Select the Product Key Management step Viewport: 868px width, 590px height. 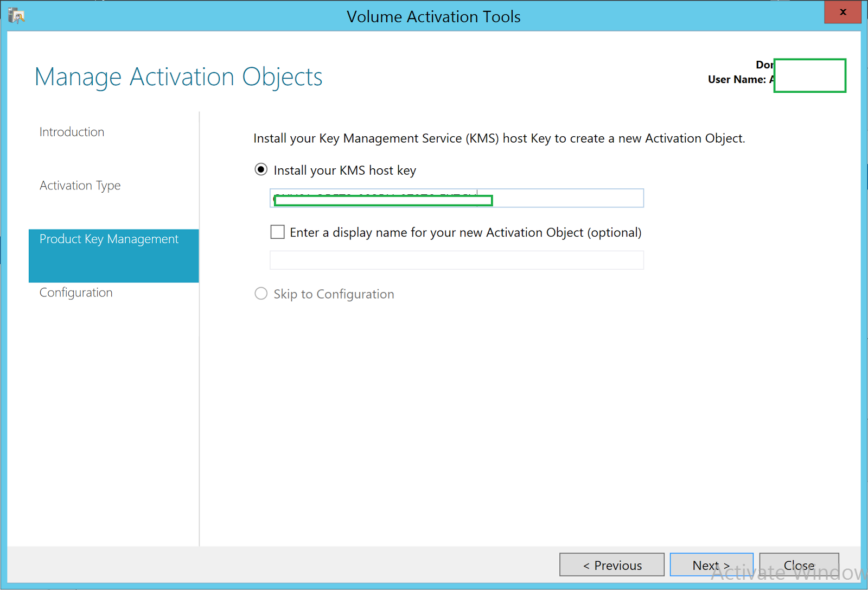coord(109,239)
